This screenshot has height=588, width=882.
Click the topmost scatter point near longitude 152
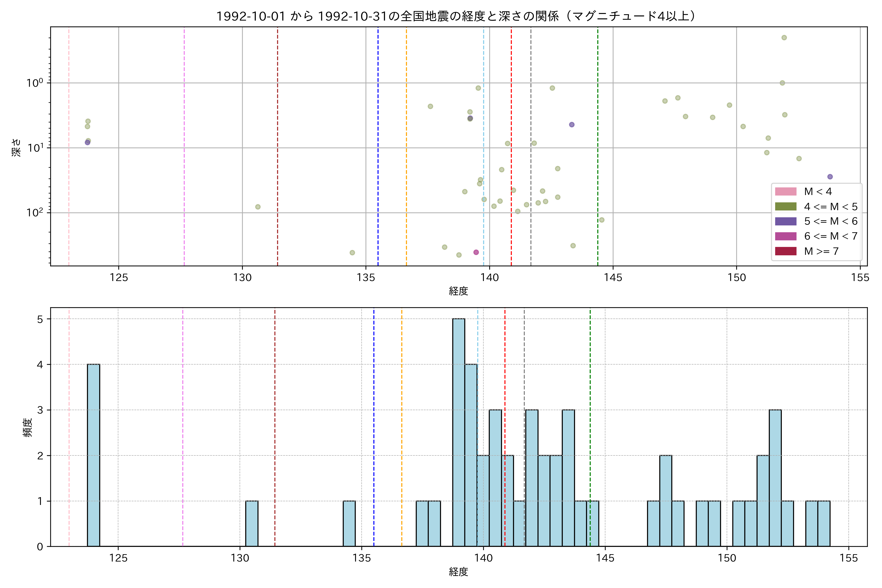point(784,37)
